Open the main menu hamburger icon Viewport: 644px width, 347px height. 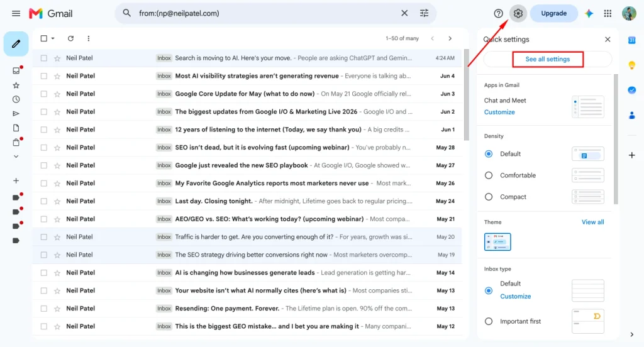click(x=16, y=14)
